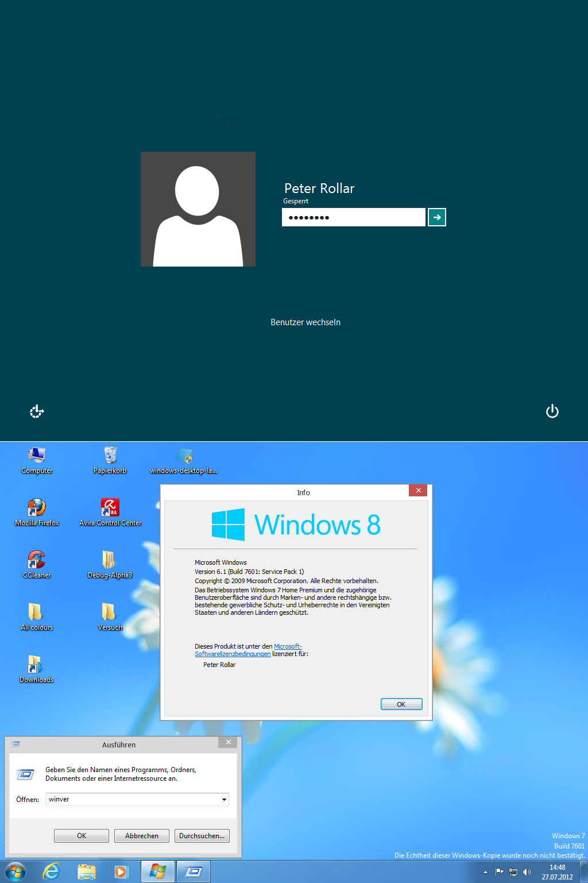Select the Ease of Access icon on the lock screen
588x883 pixels.
tap(36, 411)
